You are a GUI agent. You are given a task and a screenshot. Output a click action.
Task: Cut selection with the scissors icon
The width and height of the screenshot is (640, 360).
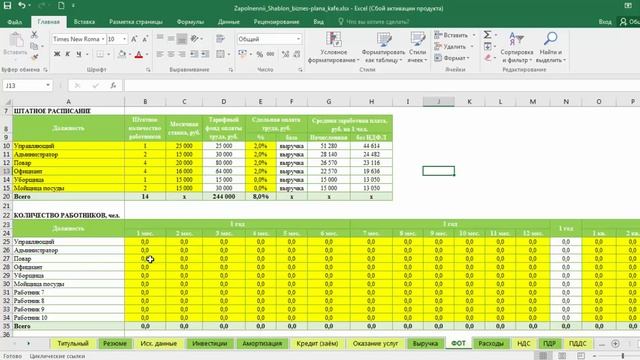pos(35,35)
